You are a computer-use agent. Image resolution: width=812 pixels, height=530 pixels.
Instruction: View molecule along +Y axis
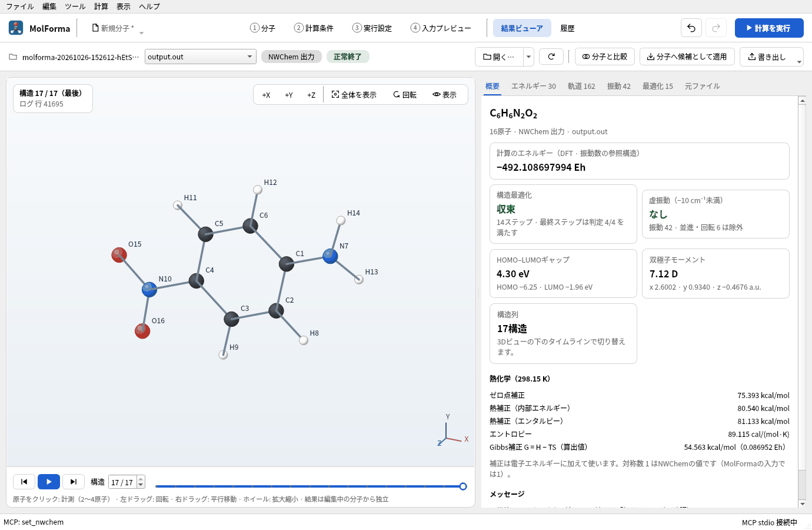coord(289,95)
